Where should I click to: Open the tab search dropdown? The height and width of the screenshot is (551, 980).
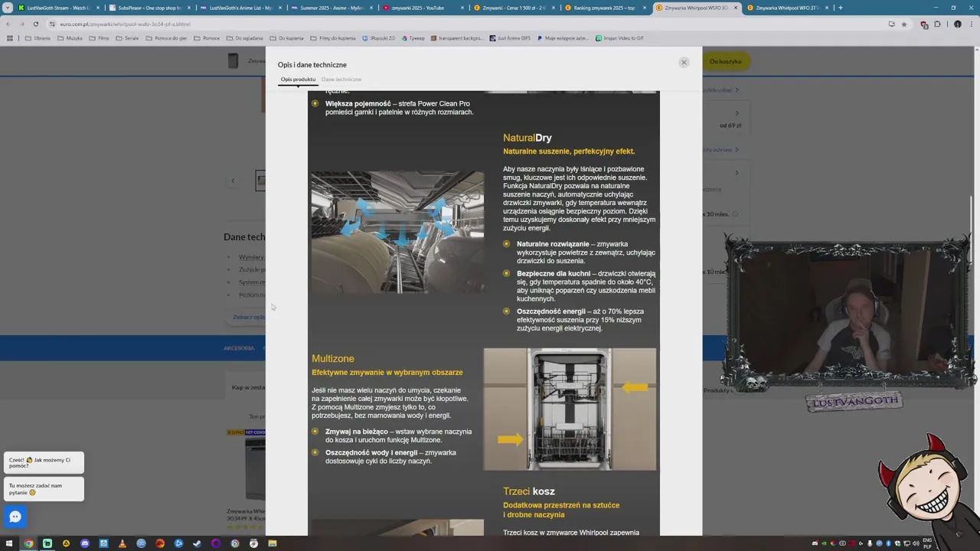coord(7,8)
